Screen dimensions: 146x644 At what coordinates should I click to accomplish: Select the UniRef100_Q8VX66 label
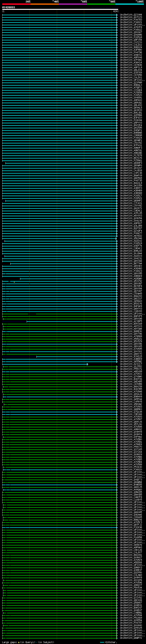pos(131,261)
